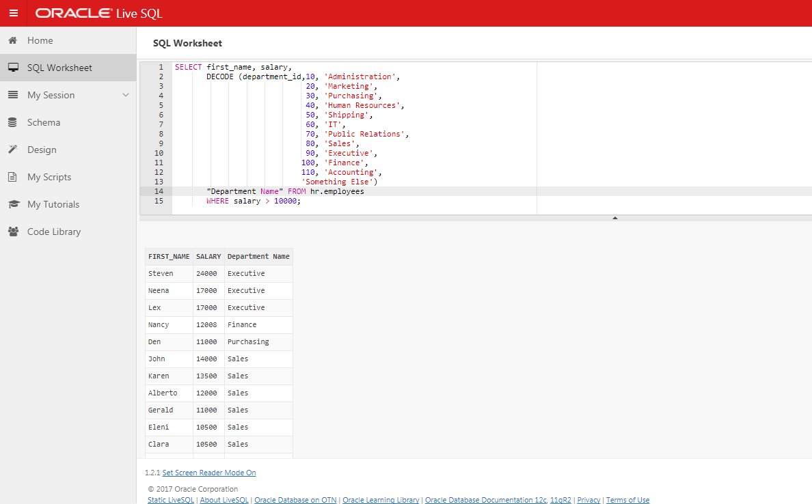
Task: Click the My Session list icon
Action: tap(13, 95)
